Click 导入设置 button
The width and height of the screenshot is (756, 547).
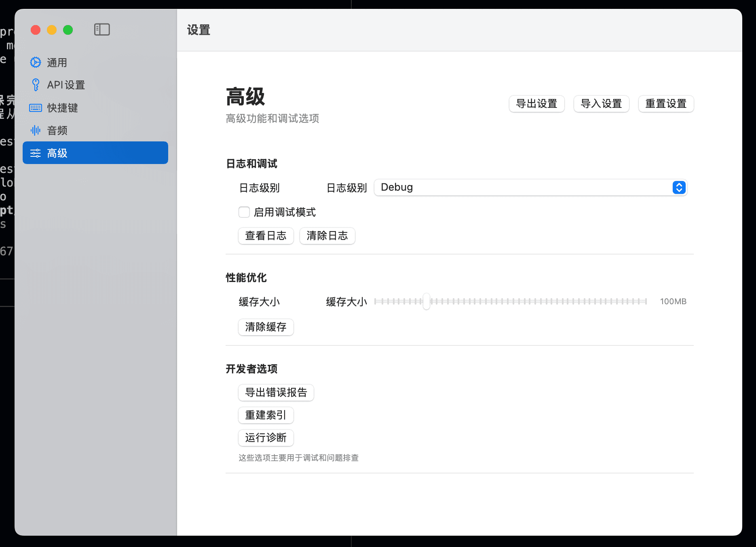pyautogui.click(x=601, y=104)
